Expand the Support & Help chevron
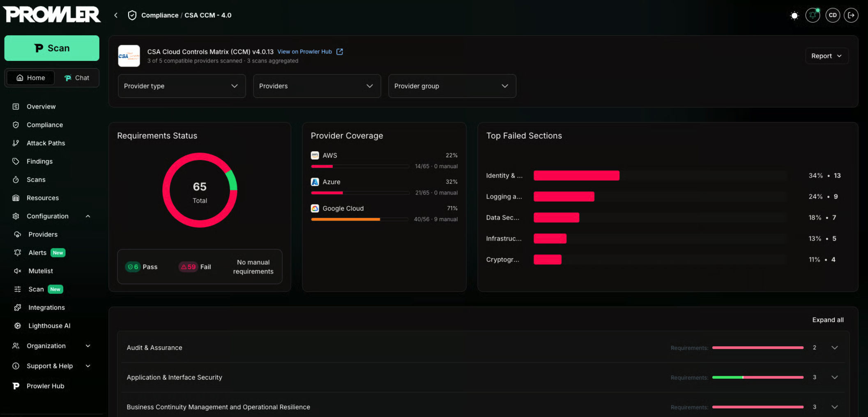868x417 pixels. [88, 366]
